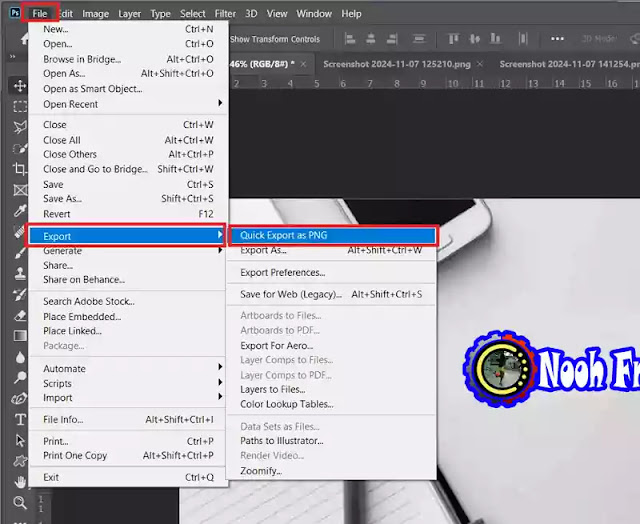Choose File Info... entry
Viewport: 640px width, 524px height.
127,420
